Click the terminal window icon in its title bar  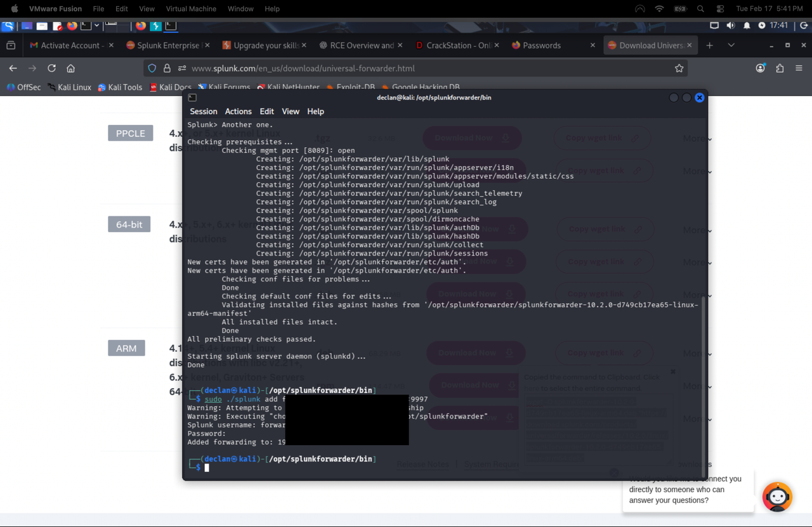192,97
